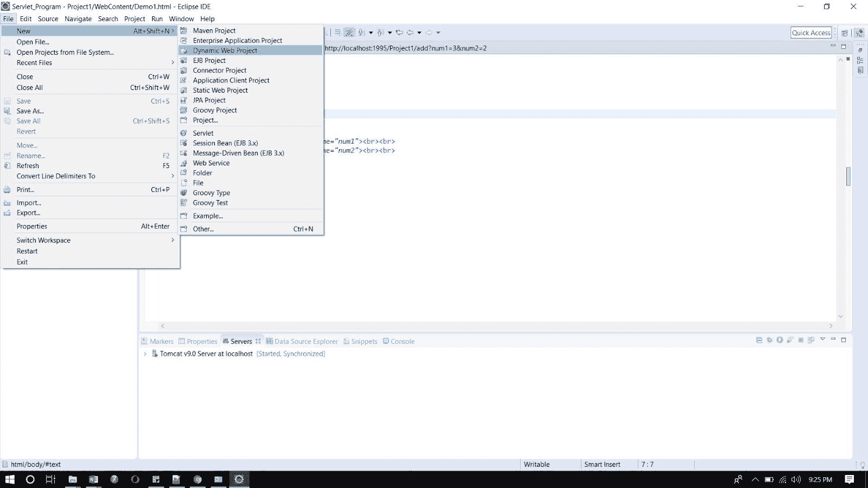
Task: Create a new EJB Project
Action: coord(208,60)
